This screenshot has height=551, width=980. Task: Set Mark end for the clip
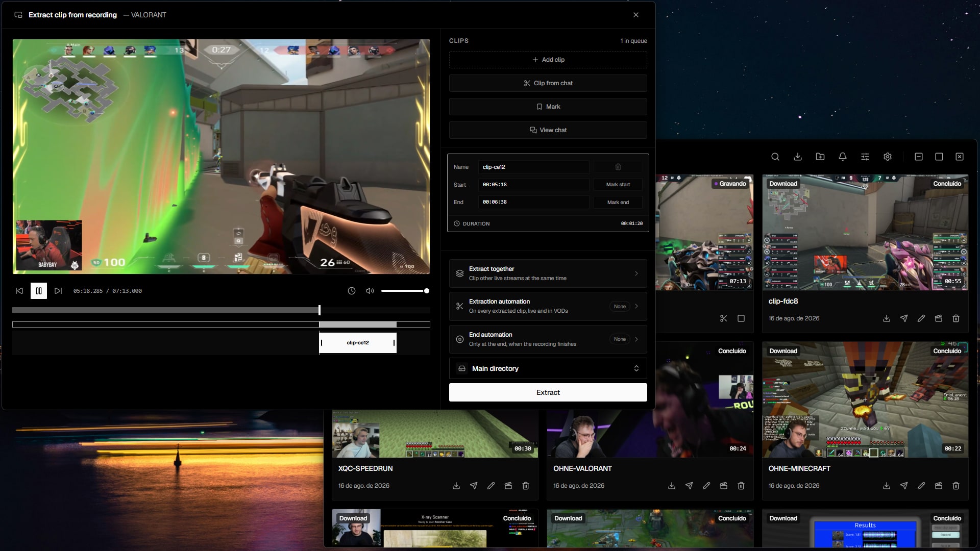tap(618, 202)
